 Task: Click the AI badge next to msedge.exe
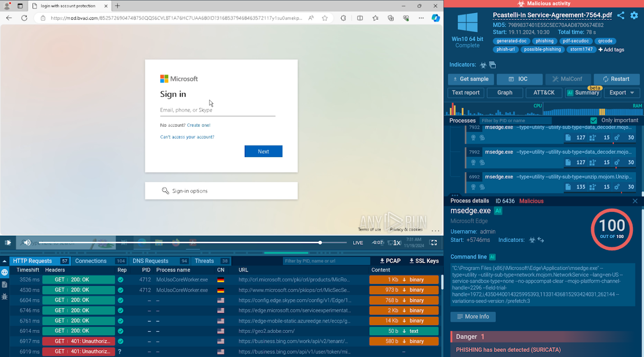[x=498, y=211]
